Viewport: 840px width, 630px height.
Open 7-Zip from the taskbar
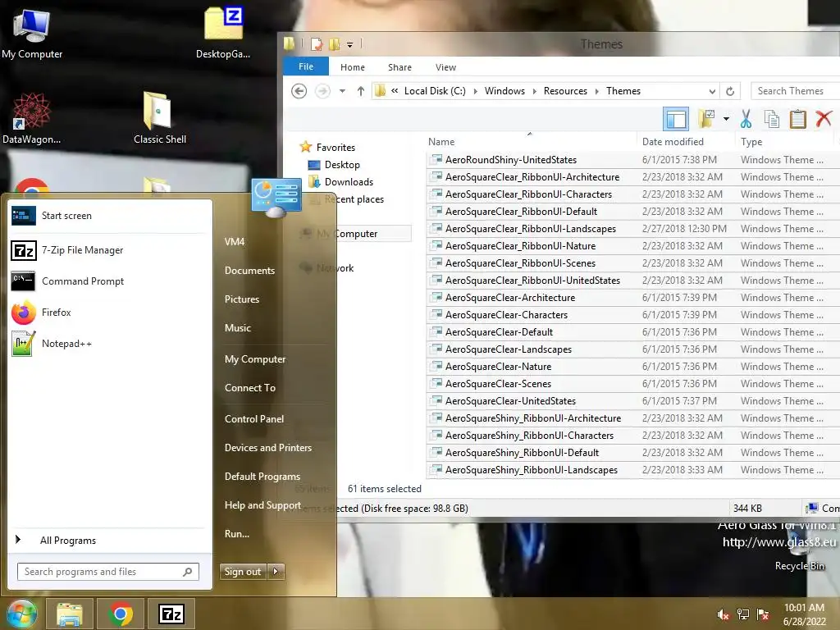pos(171,614)
